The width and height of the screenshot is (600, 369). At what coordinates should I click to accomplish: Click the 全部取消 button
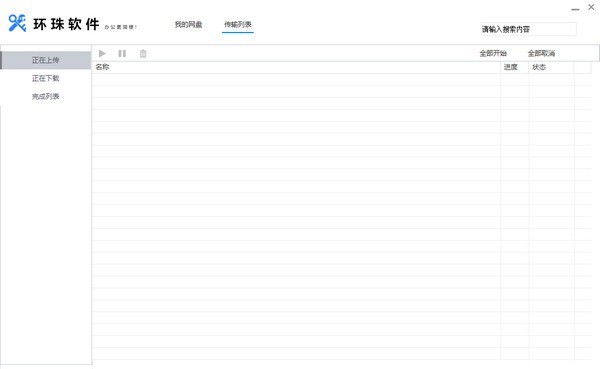[541, 54]
